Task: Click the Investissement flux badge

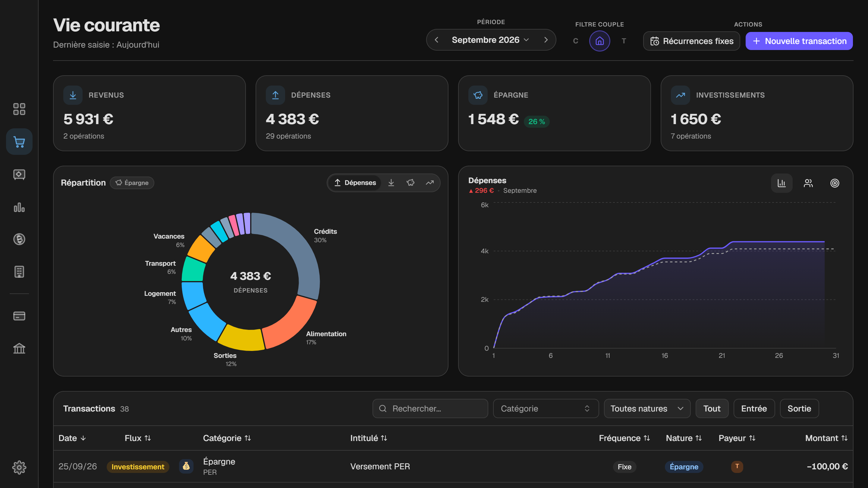Action: coord(138,467)
